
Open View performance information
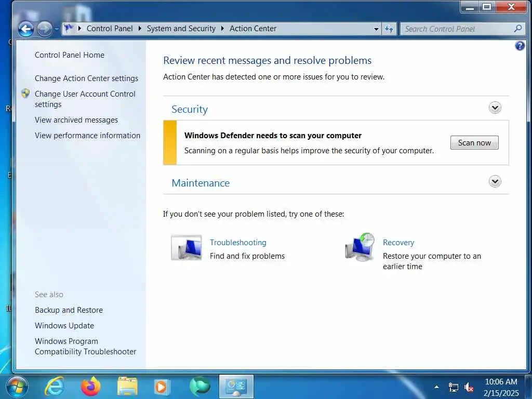[87, 136]
